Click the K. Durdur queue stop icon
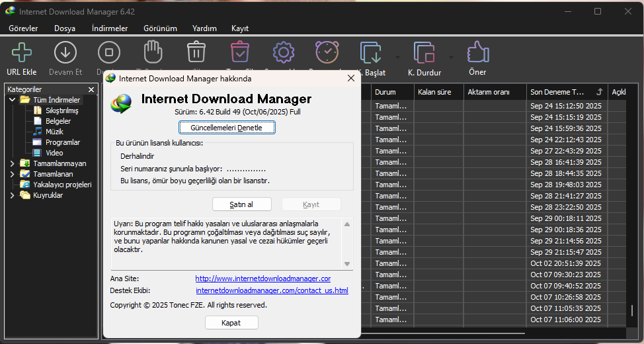The height and width of the screenshot is (344, 644). click(x=424, y=53)
